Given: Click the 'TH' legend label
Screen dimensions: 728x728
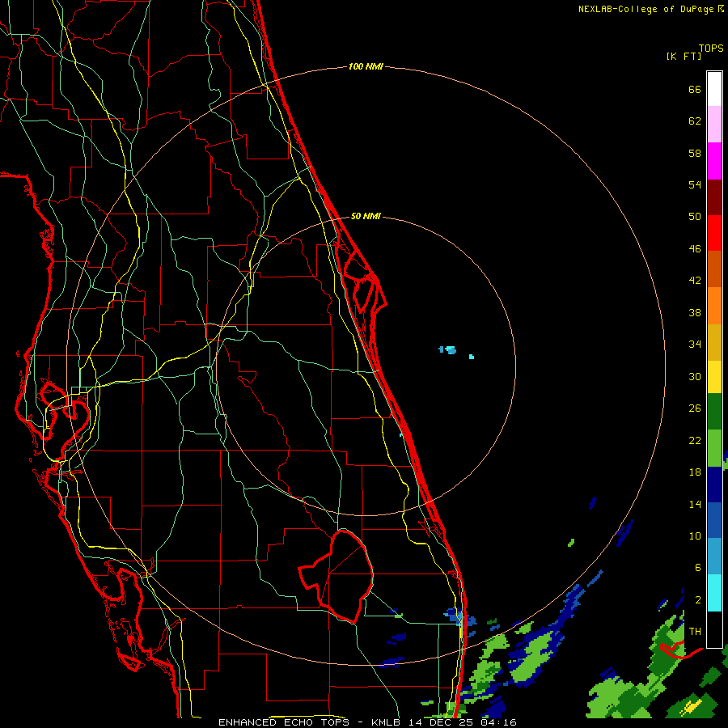Looking at the screenshot, I should pyautogui.click(x=695, y=632).
